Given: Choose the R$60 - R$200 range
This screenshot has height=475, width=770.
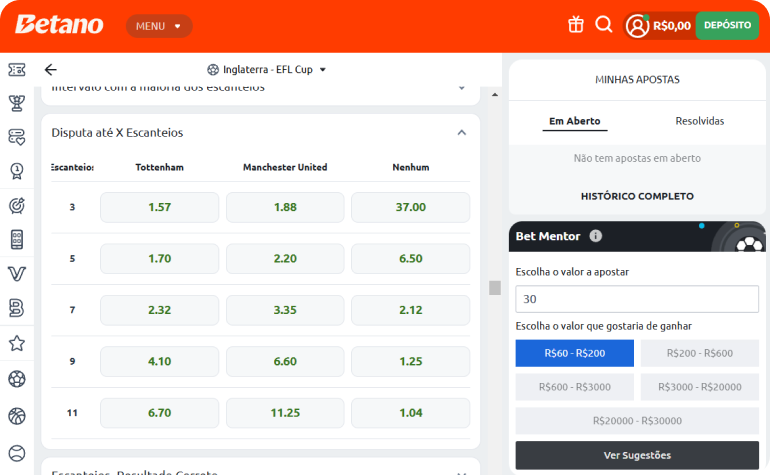Looking at the screenshot, I should pos(575,353).
